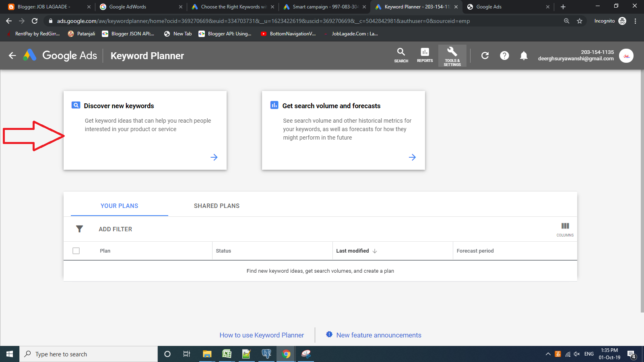Sort table by Last modified column
This screenshot has width=644, height=362.
353,251
